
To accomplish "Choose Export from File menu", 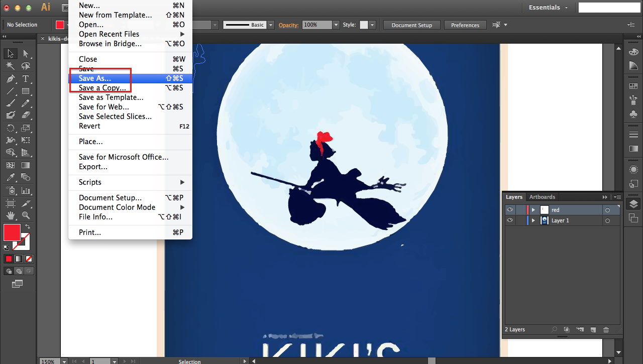I will (x=131, y=167).
